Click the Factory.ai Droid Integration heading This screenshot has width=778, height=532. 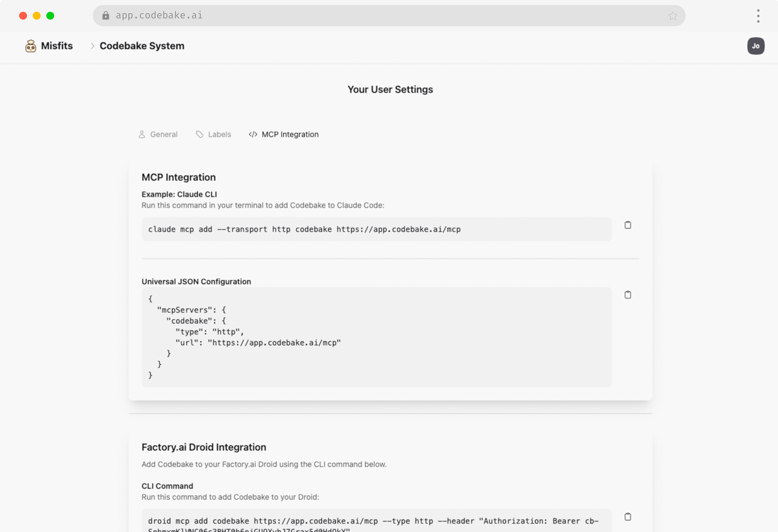204,447
